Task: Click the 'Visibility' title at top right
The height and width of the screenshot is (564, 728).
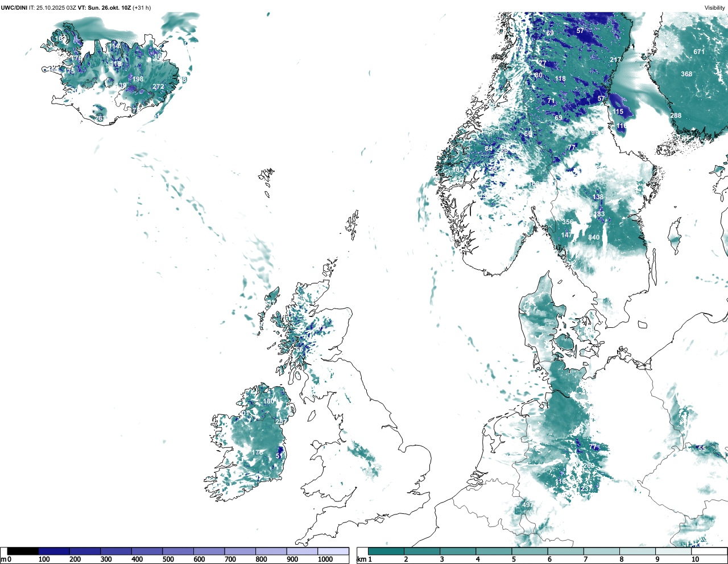Action: coord(715,8)
